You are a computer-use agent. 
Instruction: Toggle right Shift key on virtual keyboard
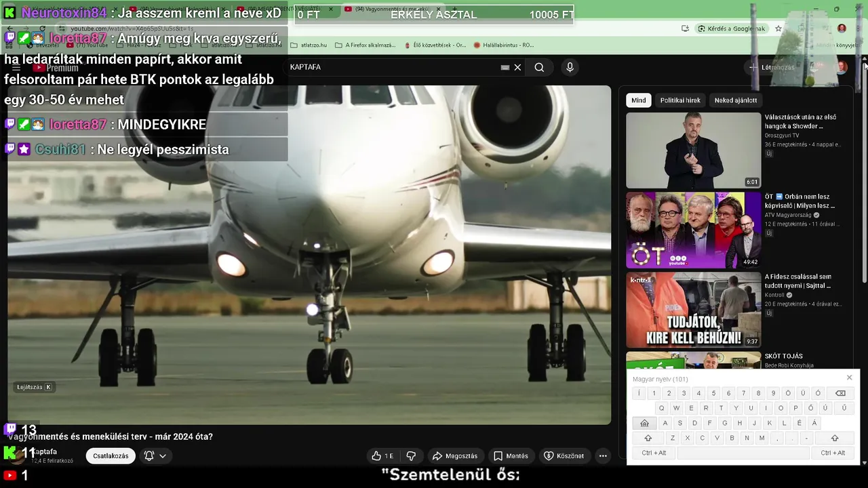coord(835,438)
